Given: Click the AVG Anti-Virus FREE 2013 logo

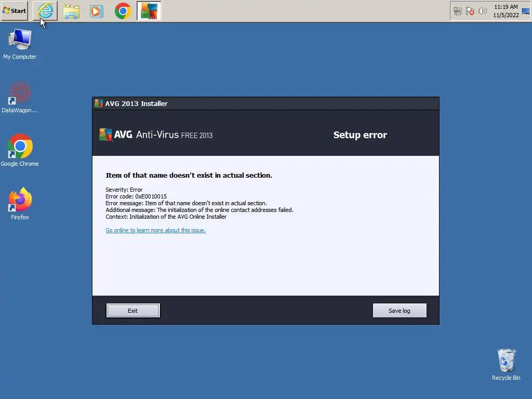Looking at the screenshot, I should pyautogui.click(x=156, y=135).
